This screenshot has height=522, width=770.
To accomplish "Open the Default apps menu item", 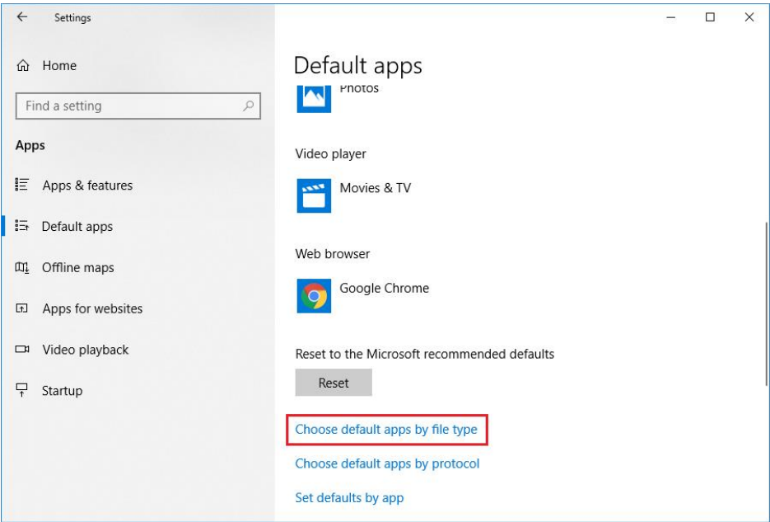I will click(77, 227).
